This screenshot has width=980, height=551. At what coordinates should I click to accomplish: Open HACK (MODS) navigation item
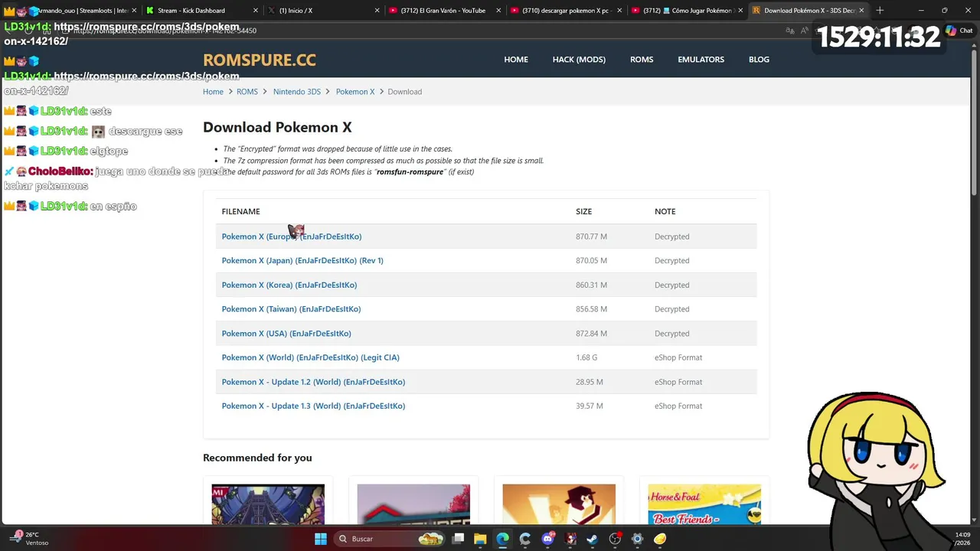point(579,60)
